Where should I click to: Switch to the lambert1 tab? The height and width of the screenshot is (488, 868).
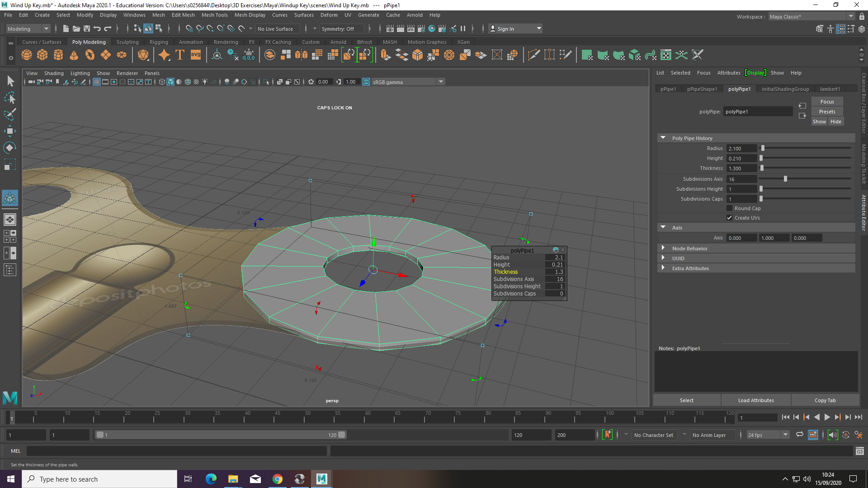click(830, 89)
